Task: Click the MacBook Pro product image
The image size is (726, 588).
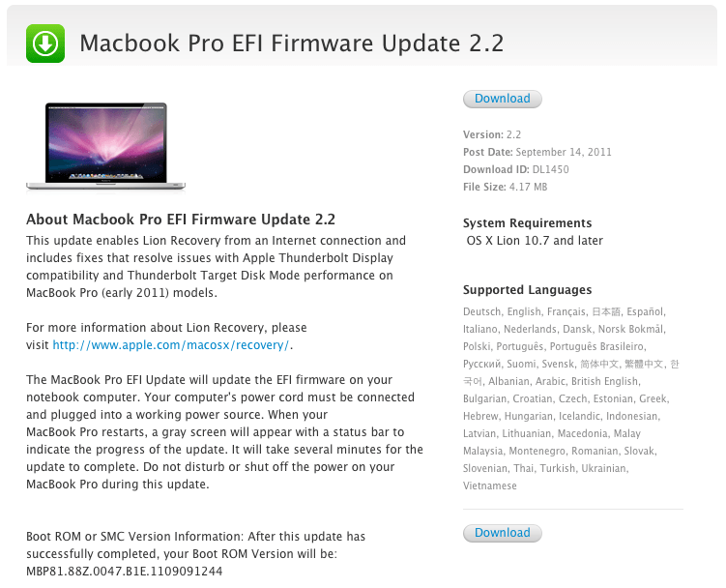Action: (106, 146)
